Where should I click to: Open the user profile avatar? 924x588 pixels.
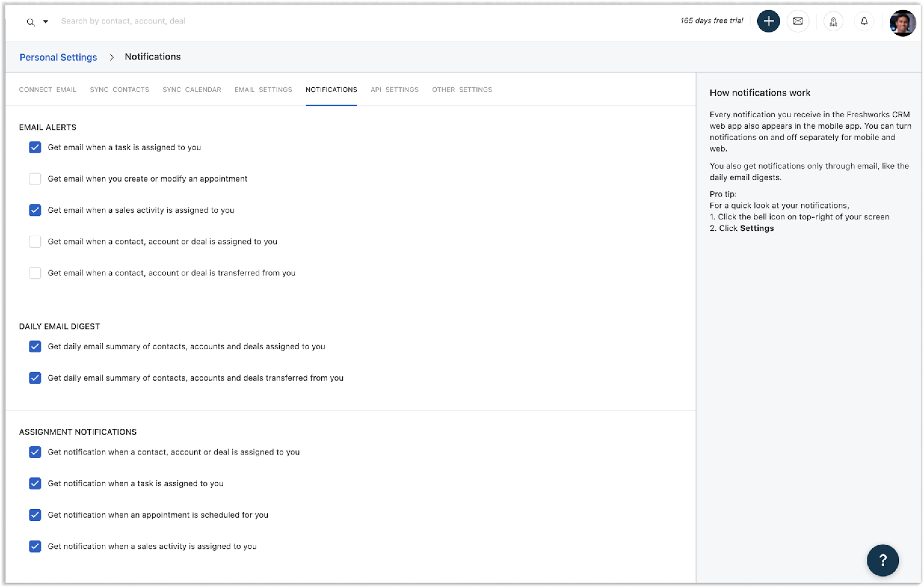pyautogui.click(x=902, y=23)
